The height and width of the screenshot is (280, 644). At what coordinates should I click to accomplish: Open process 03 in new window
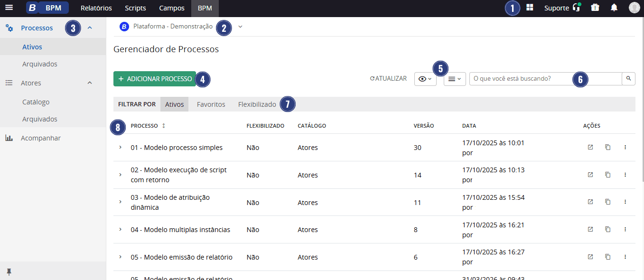590,202
